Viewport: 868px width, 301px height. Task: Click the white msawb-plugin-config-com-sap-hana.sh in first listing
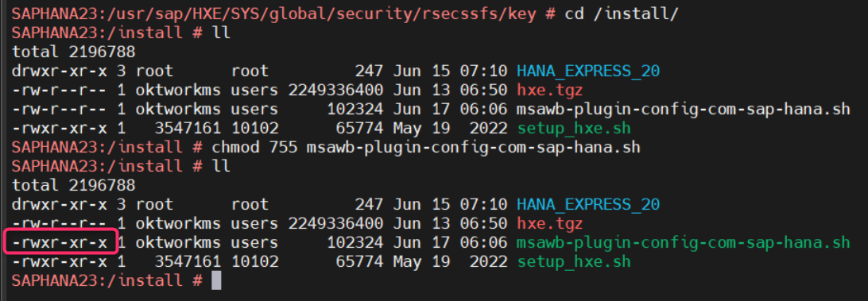tap(683, 109)
